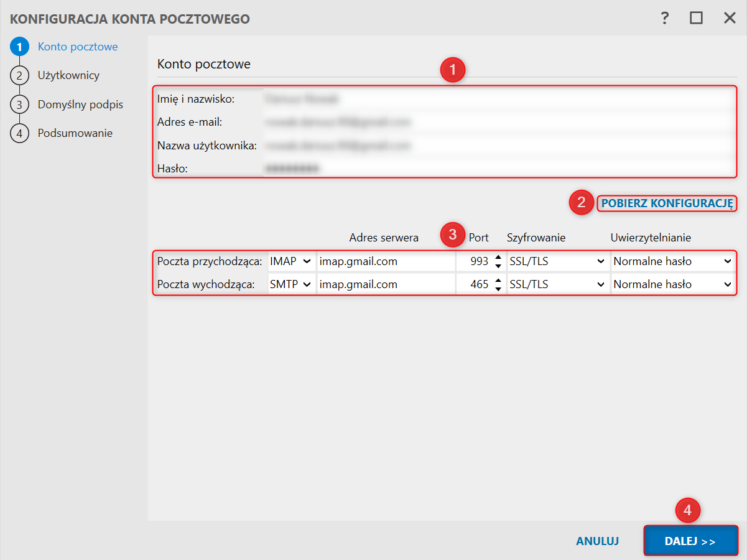
Task: Open help with the question mark icon
Action: [665, 18]
